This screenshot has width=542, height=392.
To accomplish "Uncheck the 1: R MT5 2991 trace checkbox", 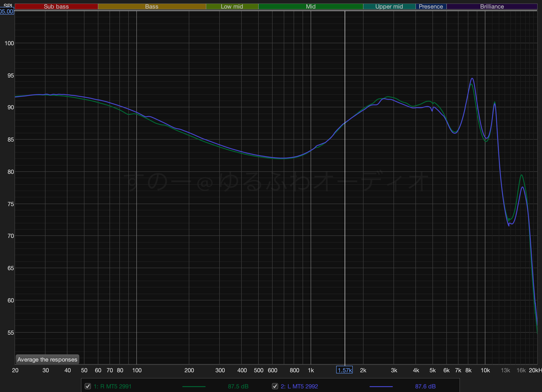I will pos(88,386).
